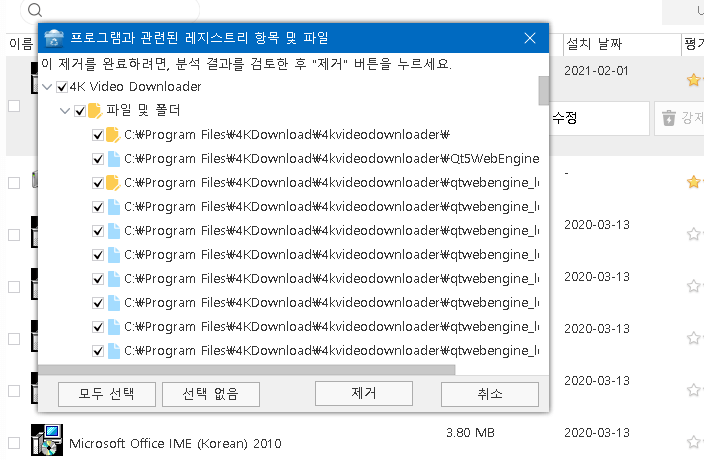The height and width of the screenshot is (460, 704).
Task: Collapse the 파일 및 폴더 node
Action: [x=65, y=110]
